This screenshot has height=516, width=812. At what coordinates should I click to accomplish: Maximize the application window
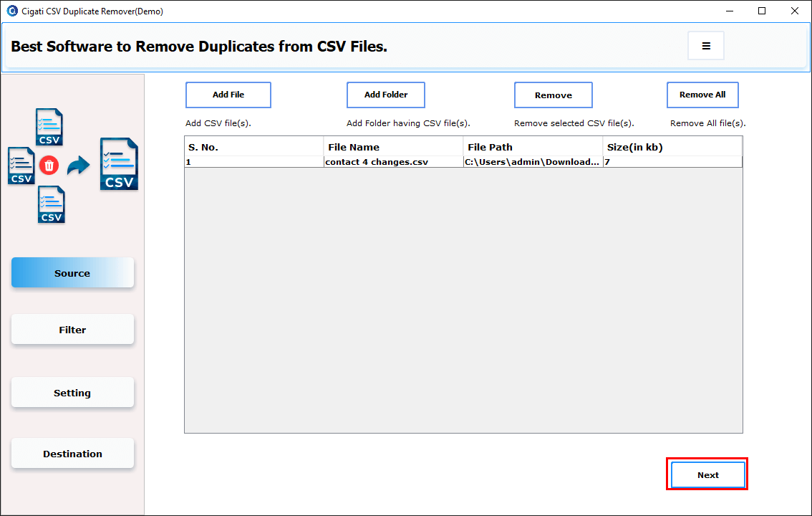tap(762, 11)
